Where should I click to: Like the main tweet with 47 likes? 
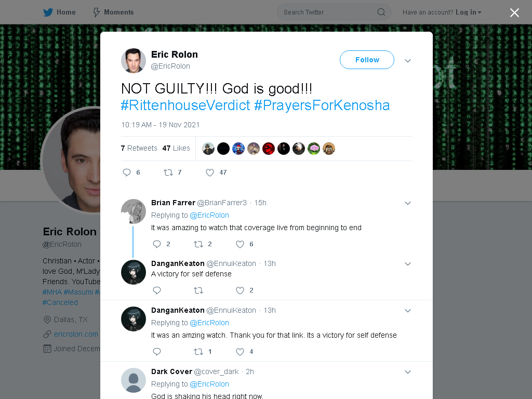210,172
